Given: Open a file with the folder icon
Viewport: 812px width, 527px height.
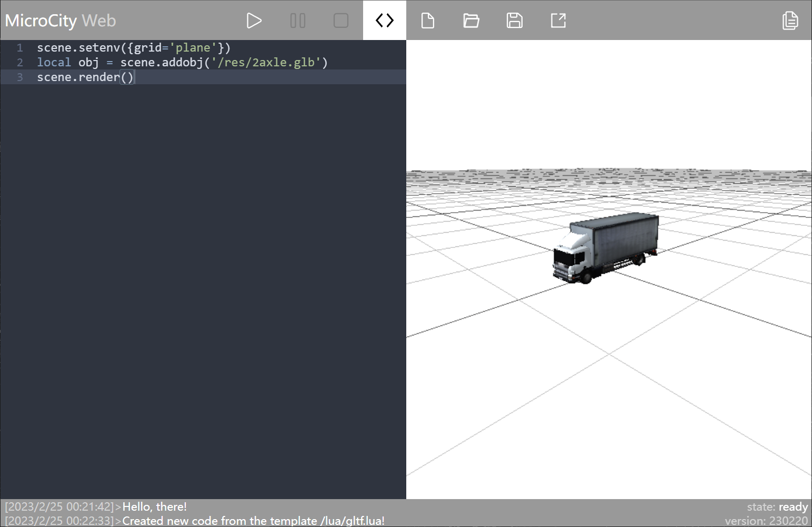Looking at the screenshot, I should pyautogui.click(x=471, y=21).
